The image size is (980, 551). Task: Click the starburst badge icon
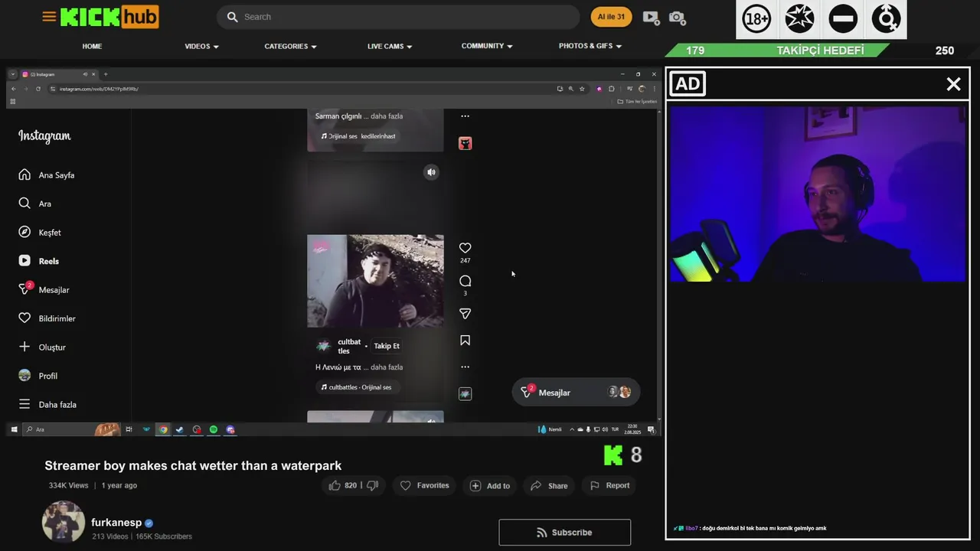coord(799,18)
